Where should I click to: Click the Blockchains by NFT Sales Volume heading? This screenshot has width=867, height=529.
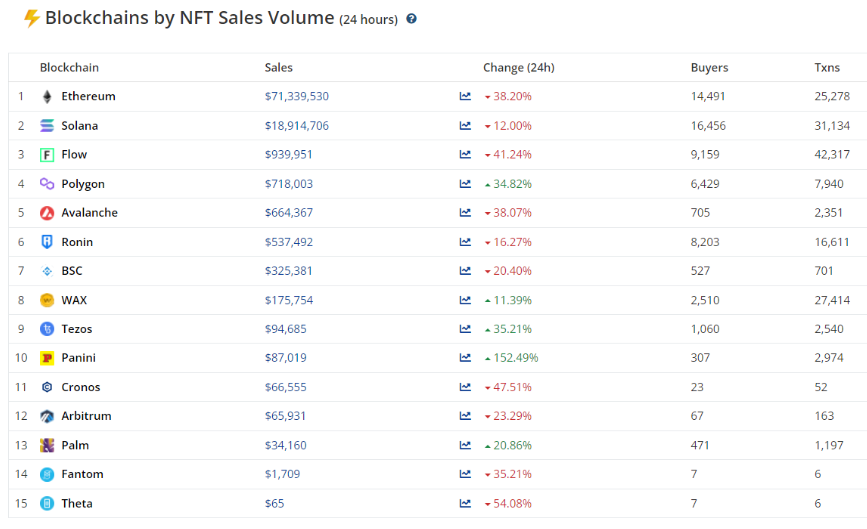[x=190, y=18]
